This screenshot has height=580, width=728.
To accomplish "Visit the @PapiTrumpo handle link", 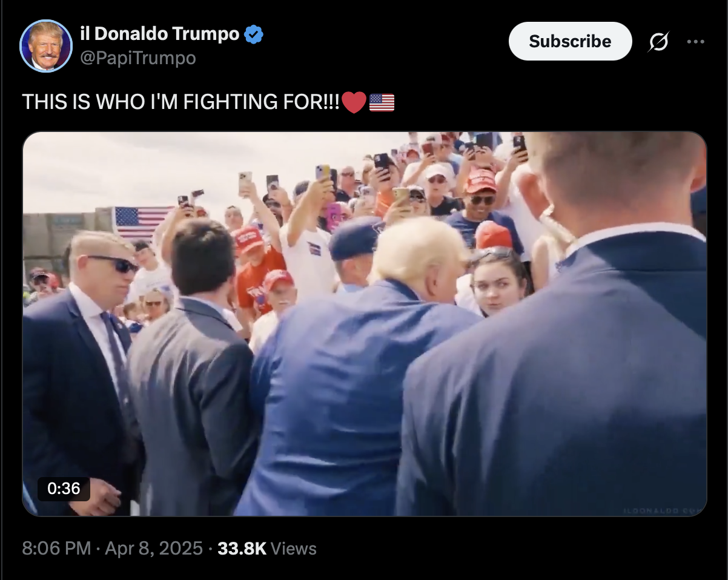I will 138,58.
